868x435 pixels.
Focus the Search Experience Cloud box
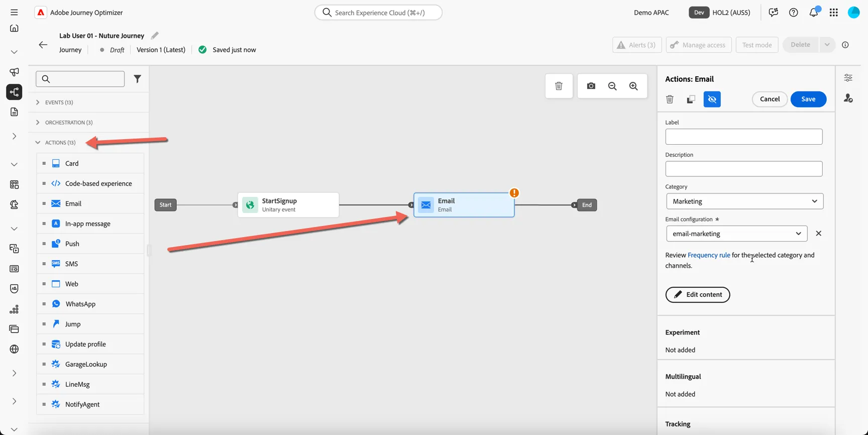[x=378, y=13]
